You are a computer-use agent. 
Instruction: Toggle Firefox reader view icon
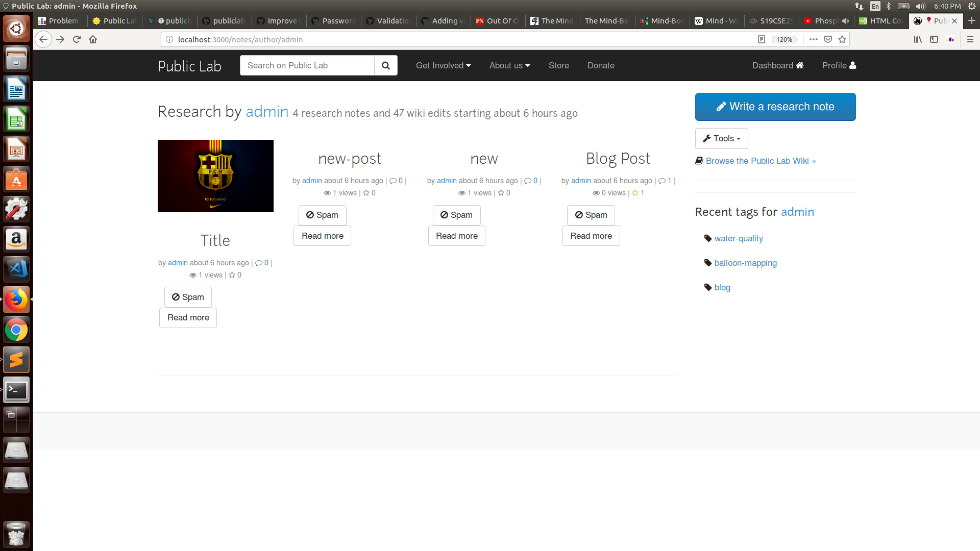[762, 39]
